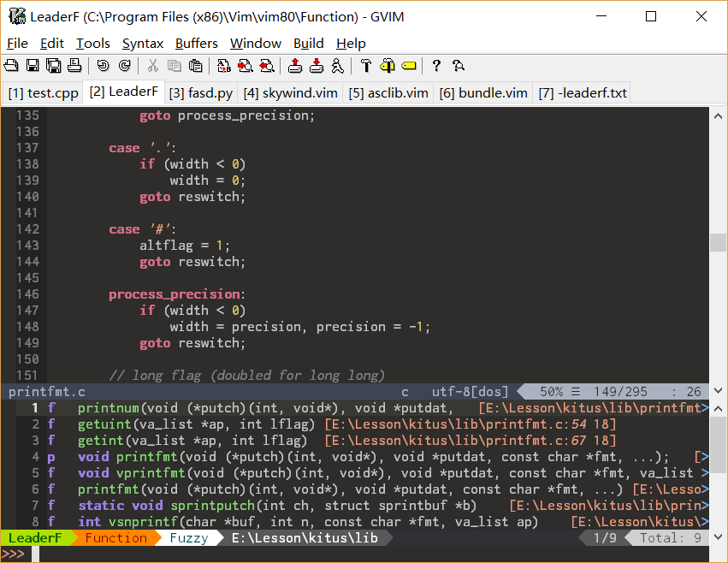Click the Open file toolbar icon
This screenshot has height=563, width=728.
tap(11, 66)
